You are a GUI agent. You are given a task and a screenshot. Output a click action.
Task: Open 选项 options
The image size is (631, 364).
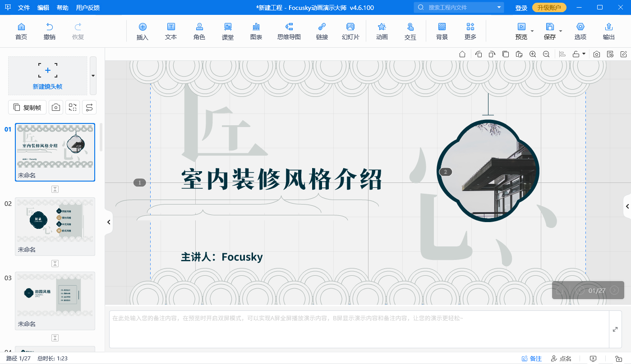tap(580, 32)
